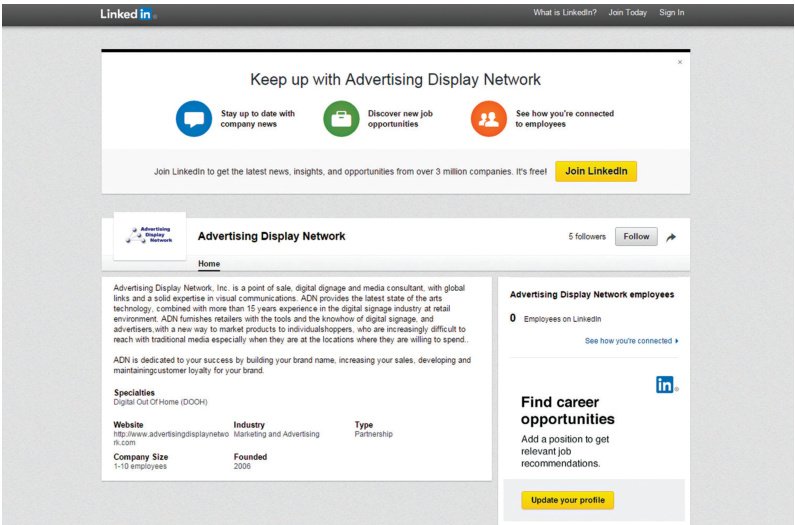Click the 'Partnership' type value
This screenshot has width=795, height=525.
[374, 434]
